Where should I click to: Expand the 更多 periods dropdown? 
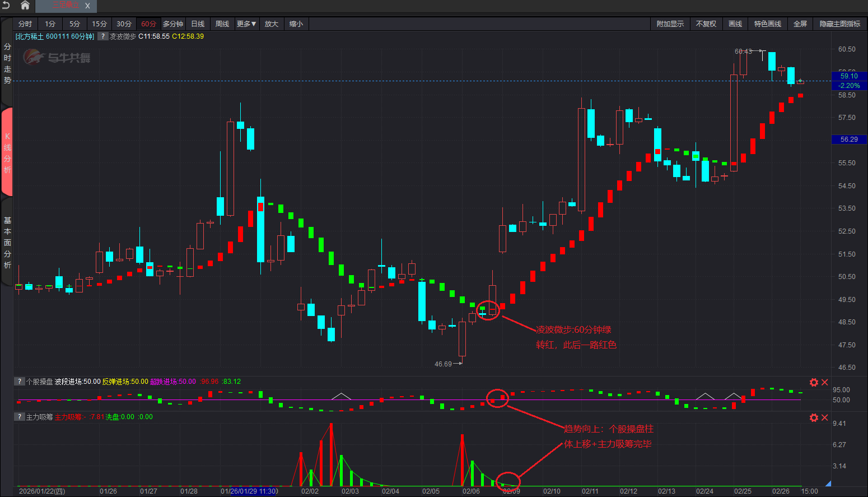[246, 24]
